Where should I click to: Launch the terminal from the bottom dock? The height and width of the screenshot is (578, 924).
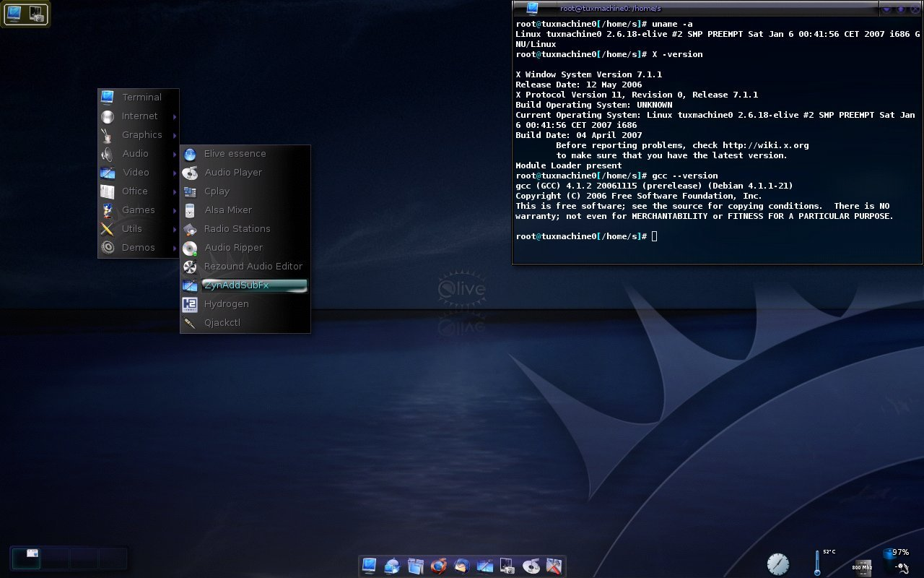coord(370,566)
